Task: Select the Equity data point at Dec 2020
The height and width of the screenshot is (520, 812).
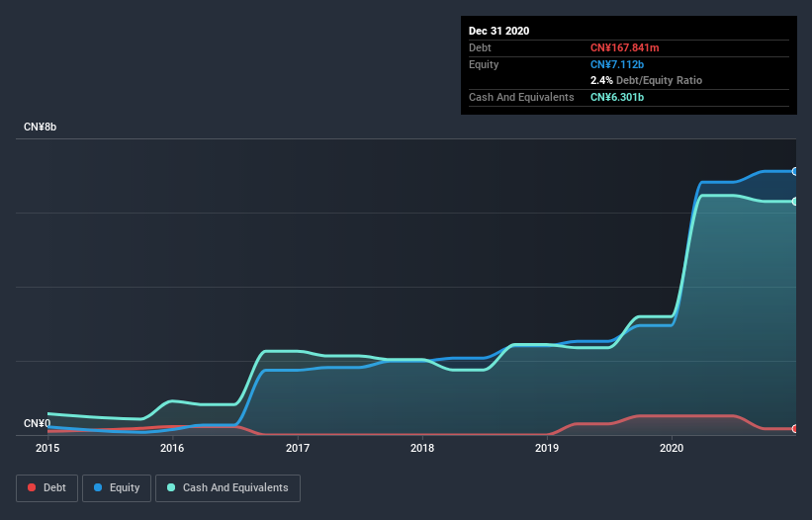Action: [795, 171]
